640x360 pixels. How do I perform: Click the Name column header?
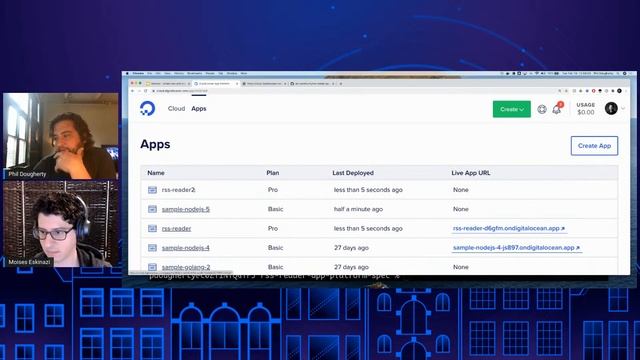pyautogui.click(x=156, y=173)
